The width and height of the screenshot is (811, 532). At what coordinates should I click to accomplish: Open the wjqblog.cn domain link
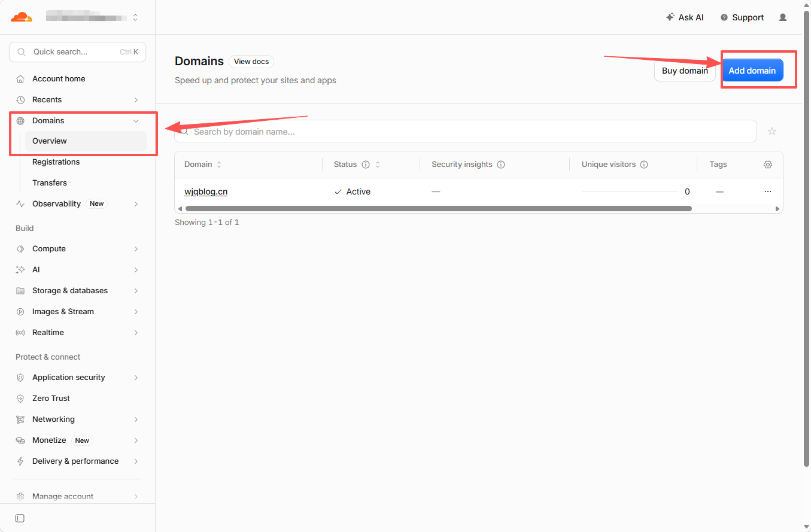pyautogui.click(x=206, y=191)
